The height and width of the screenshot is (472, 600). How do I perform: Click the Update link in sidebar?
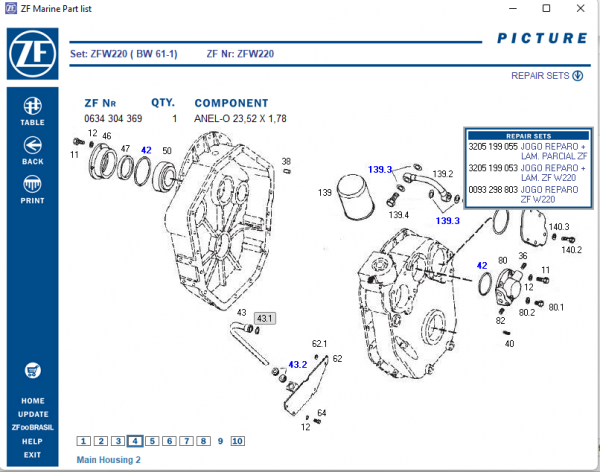pyautogui.click(x=32, y=414)
